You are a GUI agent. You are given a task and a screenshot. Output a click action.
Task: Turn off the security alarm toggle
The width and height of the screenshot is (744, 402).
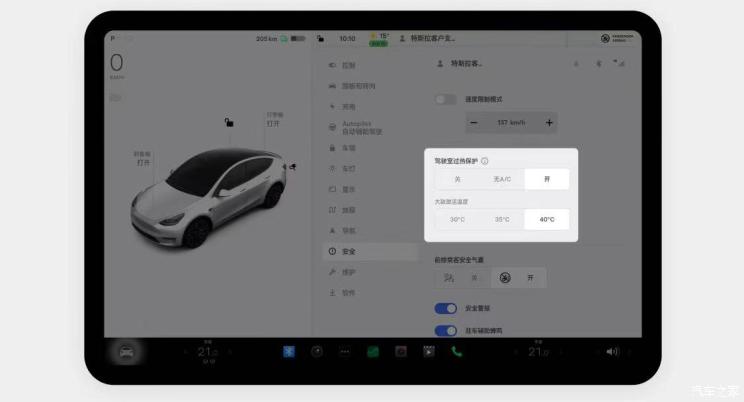coord(446,309)
